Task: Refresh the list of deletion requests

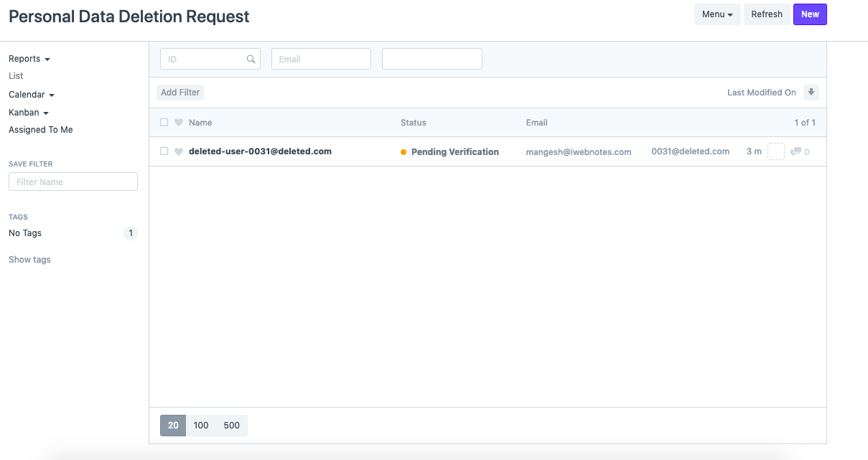Action: (766, 14)
